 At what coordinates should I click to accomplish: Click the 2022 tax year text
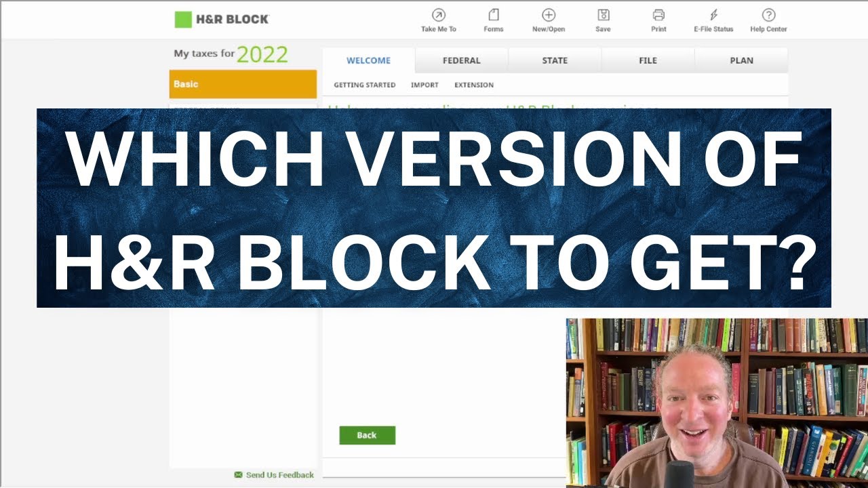pos(262,55)
